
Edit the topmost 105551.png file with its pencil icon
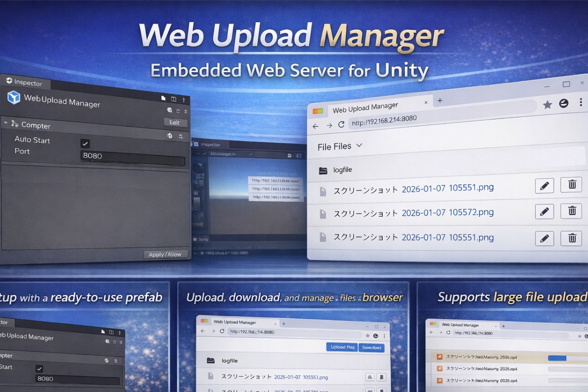point(544,186)
